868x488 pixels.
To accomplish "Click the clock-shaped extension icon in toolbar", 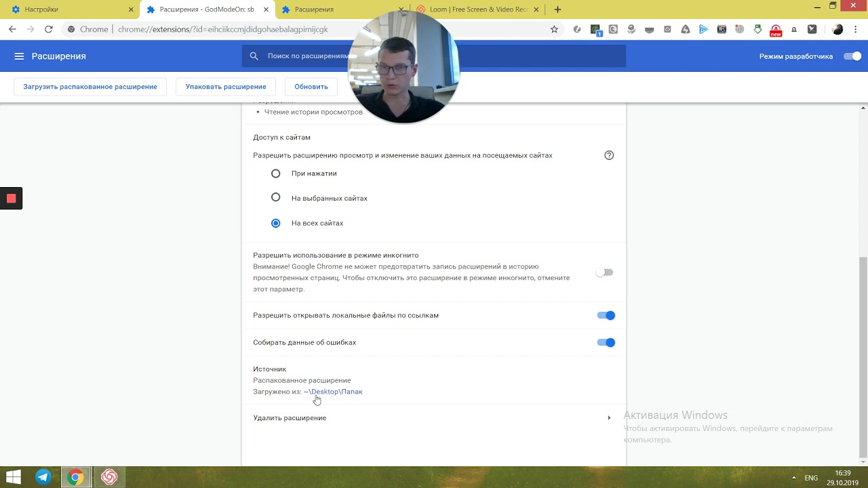I will tap(613, 29).
